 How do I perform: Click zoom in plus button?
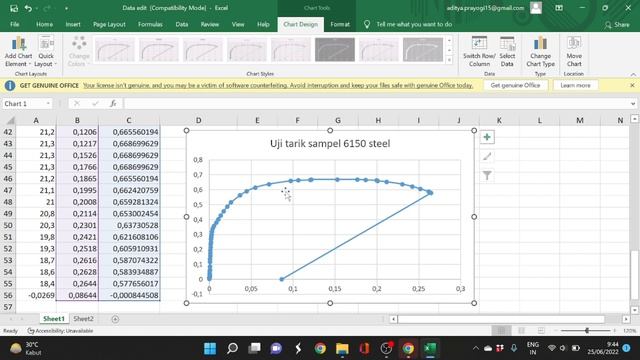(614, 331)
